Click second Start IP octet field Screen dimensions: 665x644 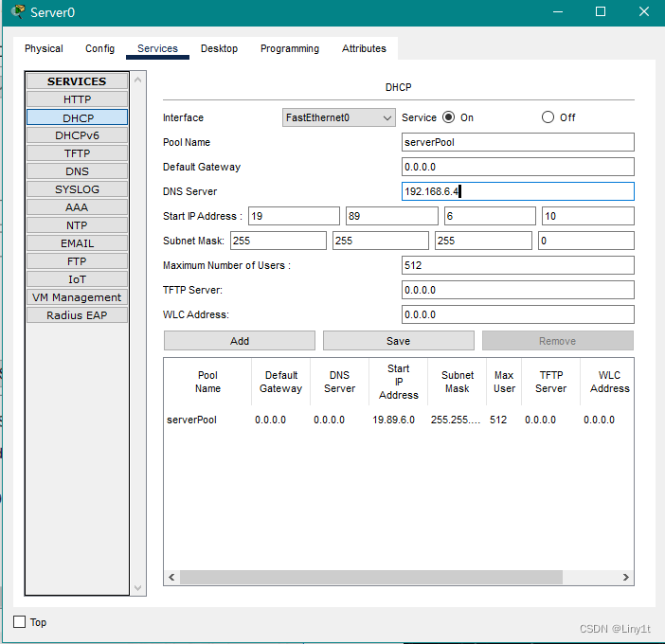click(392, 216)
